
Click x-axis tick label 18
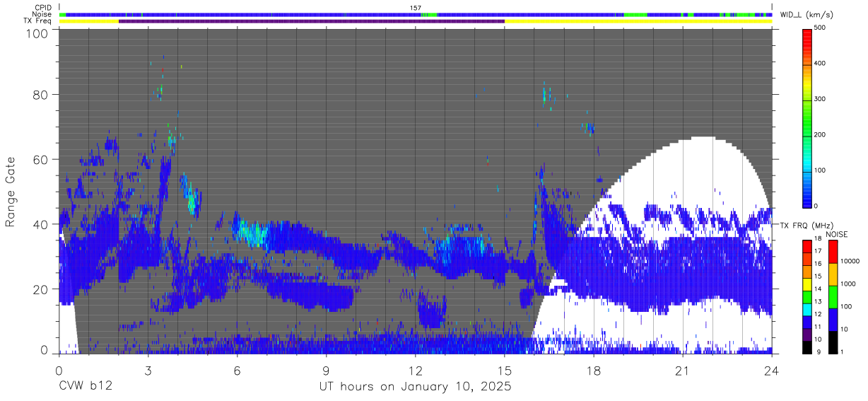coord(594,369)
